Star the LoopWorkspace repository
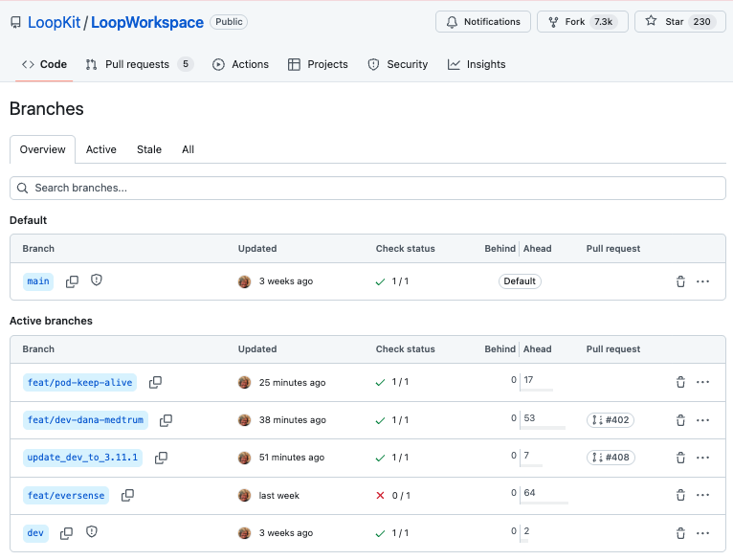 pos(680,22)
